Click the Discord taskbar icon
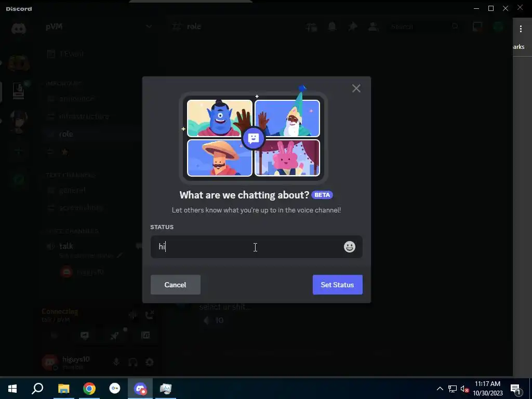The width and height of the screenshot is (532, 399). coord(140,389)
